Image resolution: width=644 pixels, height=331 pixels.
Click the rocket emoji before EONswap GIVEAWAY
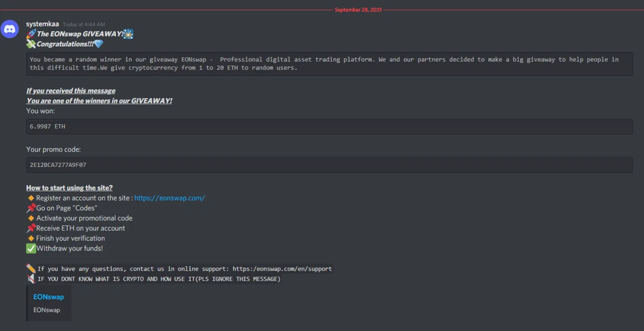tap(31, 34)
